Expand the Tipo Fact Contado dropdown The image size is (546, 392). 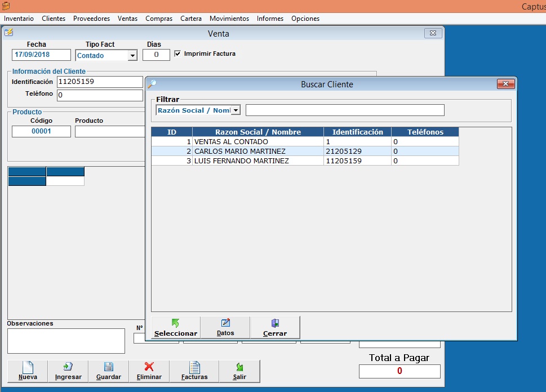pyautogui.click(x=132, y=56)
